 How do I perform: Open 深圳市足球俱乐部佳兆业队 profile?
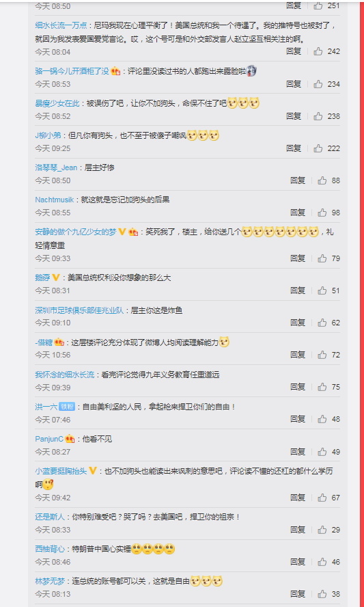79,310
